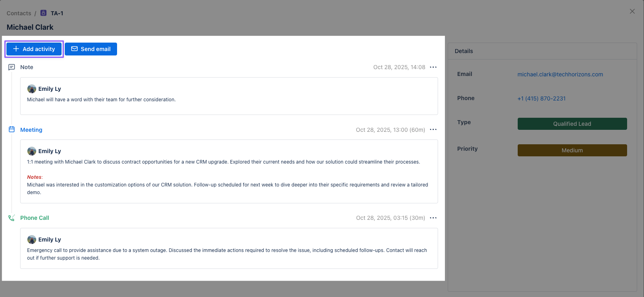Close the contact detail dialog
644x297 pixels.
click(632, 11)
